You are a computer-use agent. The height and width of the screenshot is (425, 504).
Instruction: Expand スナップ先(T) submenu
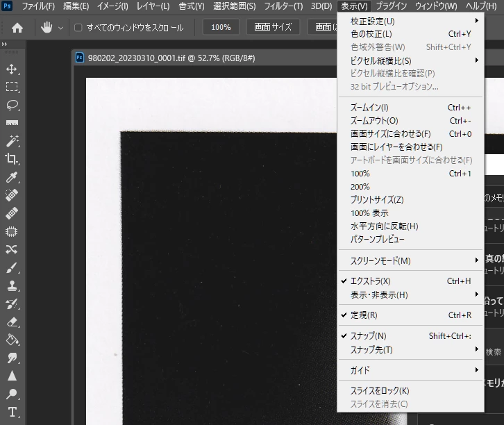tap(410, 349)
